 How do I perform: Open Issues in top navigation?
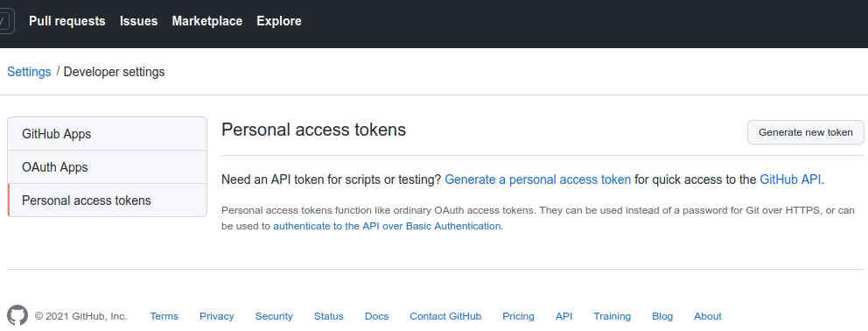139,21
